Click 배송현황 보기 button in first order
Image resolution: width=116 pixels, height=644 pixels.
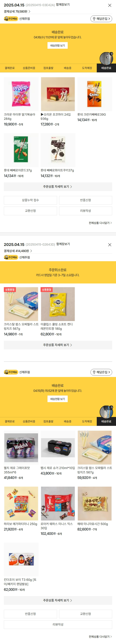click(x=57, y=45)
